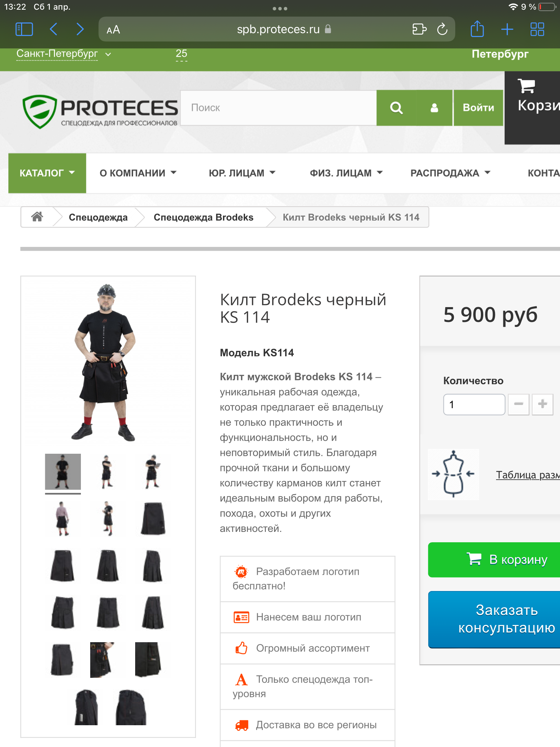Open Safari sidebar panel

pyautogui.click(x=24, y=29)
